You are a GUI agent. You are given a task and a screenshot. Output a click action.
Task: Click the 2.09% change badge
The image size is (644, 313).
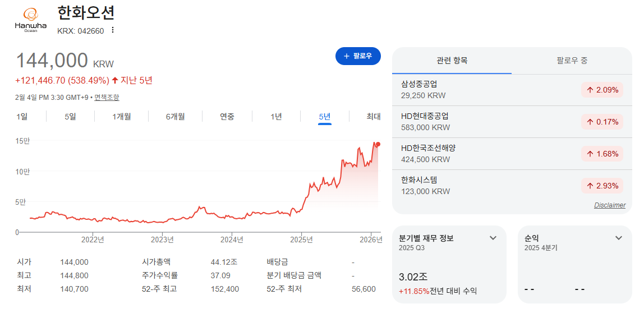click(x=602, y=90)
